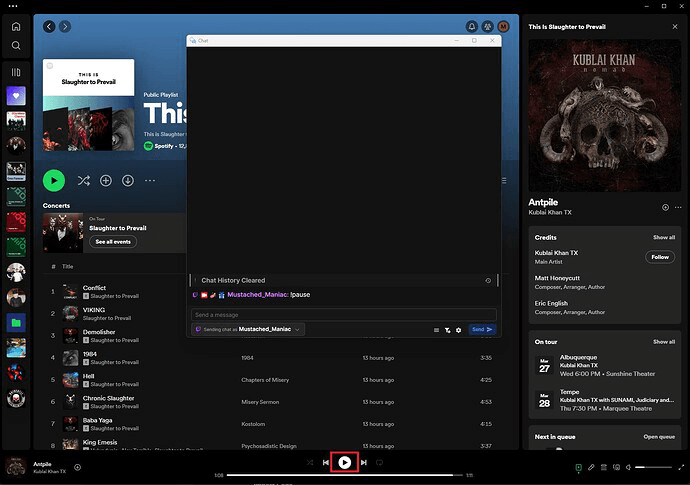
Task: Open Liked Songs heart playlist
Action: (16, 96)
